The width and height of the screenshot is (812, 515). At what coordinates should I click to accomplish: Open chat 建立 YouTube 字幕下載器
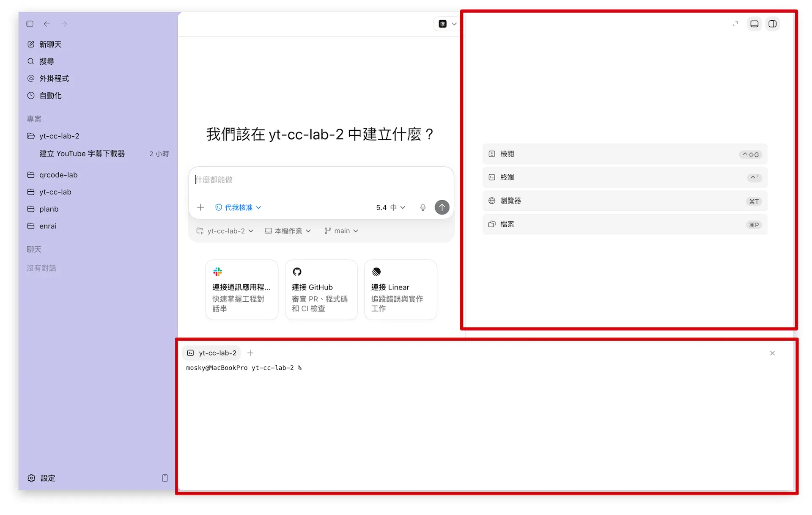click(x=82, y=154)
